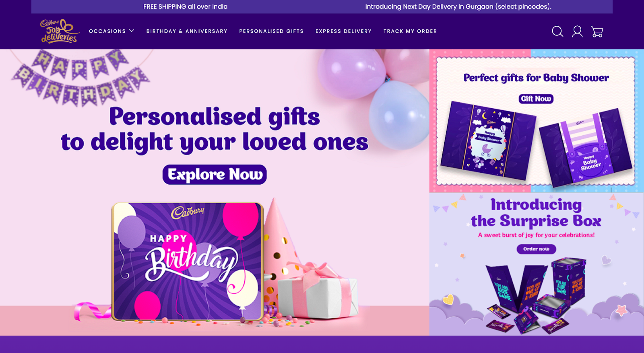Select the Happy Birthday Cadbury gift box image
Screen dimensions: 644x353
[x=188, y=261]
